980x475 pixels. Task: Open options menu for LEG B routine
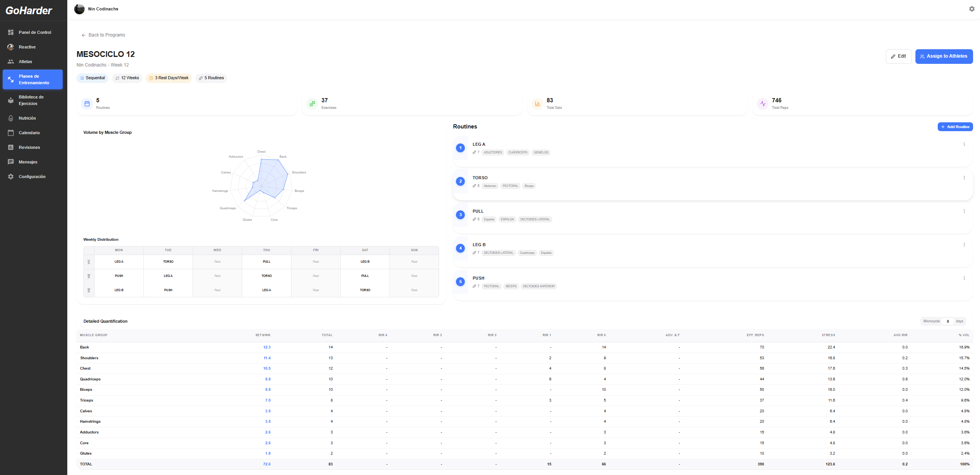[x=964, y=245]
